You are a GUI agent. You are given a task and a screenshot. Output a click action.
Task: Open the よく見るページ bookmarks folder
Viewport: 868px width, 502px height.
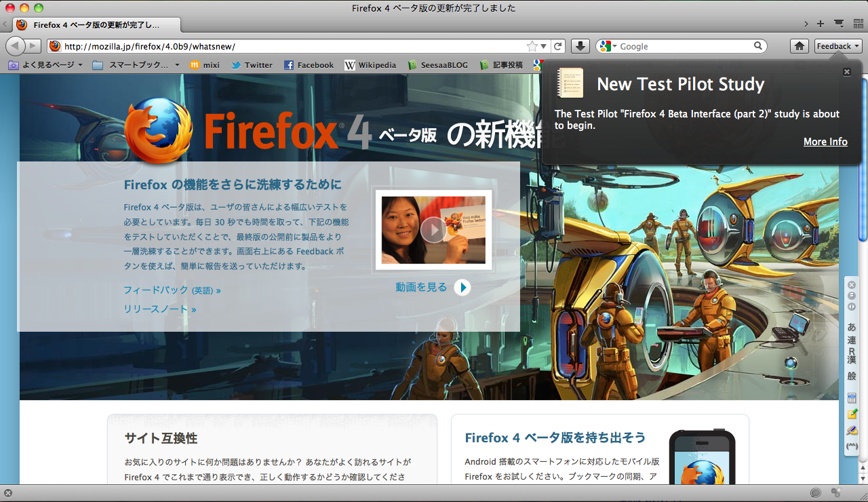point(45,65)
